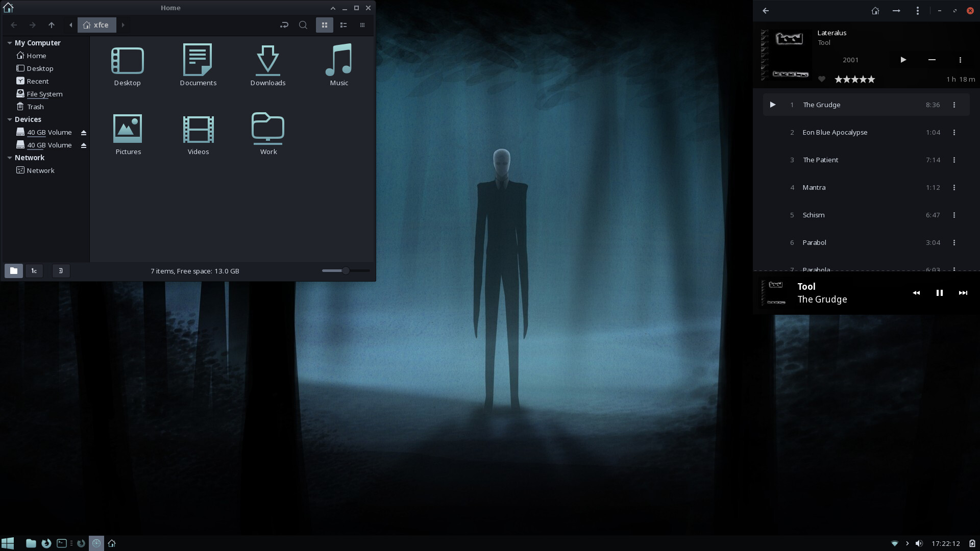Screen dimensions: 980x551
Task: Click the right-arrow icon in music player header
Action: (x=896, y=11)
